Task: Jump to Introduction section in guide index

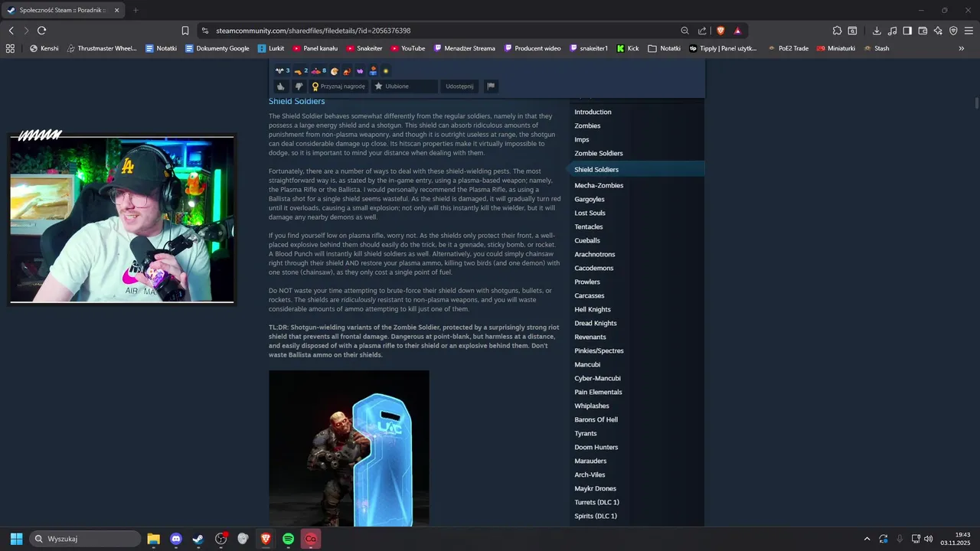Action: pyautogui.click(x=593, y=112)
